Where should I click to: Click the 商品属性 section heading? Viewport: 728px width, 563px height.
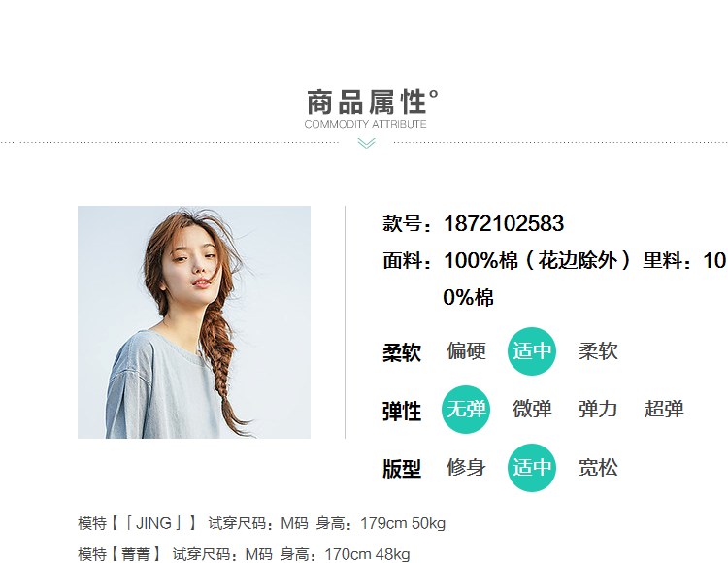[x=372, y=102]
